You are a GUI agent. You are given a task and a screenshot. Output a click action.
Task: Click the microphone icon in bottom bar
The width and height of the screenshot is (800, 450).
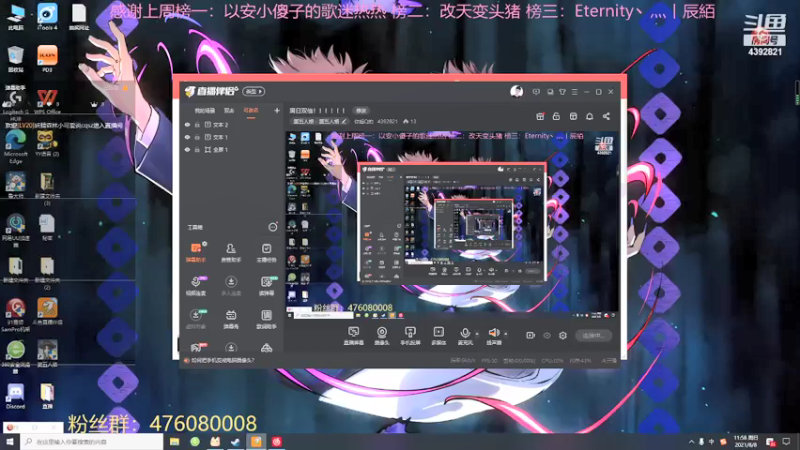click(465, 333)
